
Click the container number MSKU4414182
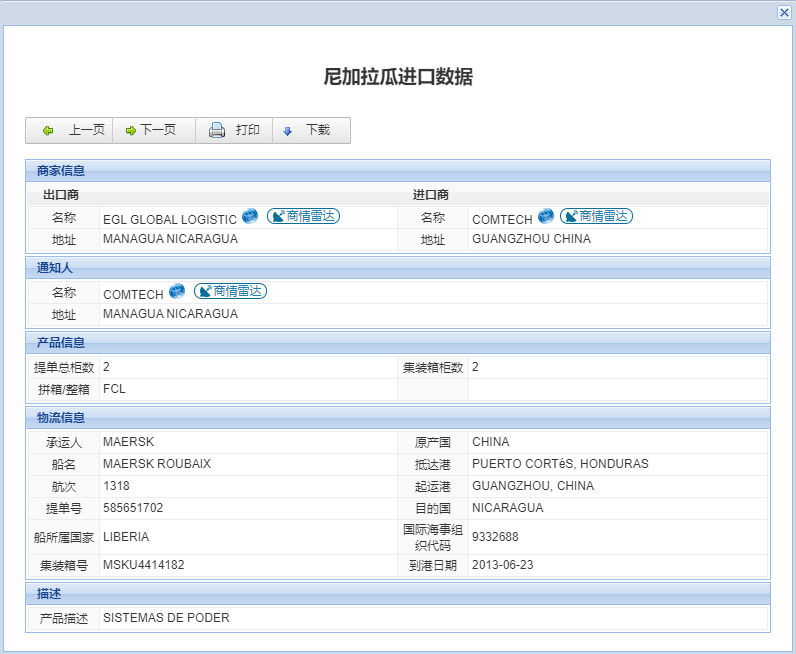(143, 565)
